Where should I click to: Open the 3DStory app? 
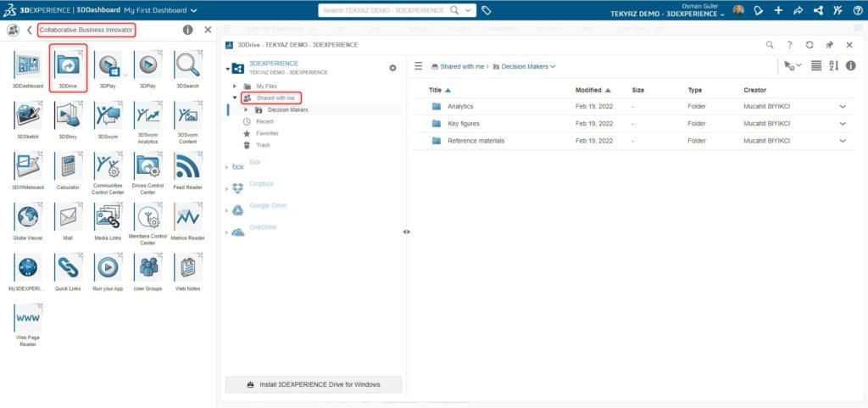coord(68,115)
